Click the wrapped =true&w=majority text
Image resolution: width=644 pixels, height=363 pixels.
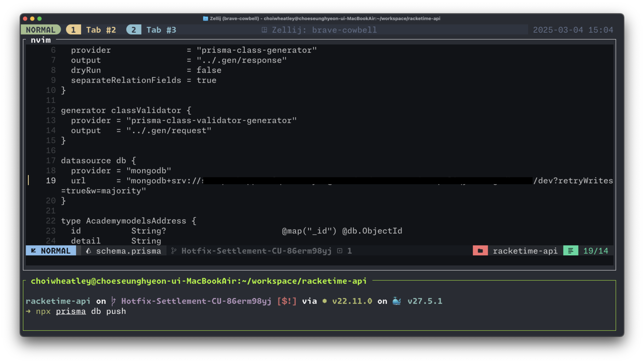click(104, 191)
